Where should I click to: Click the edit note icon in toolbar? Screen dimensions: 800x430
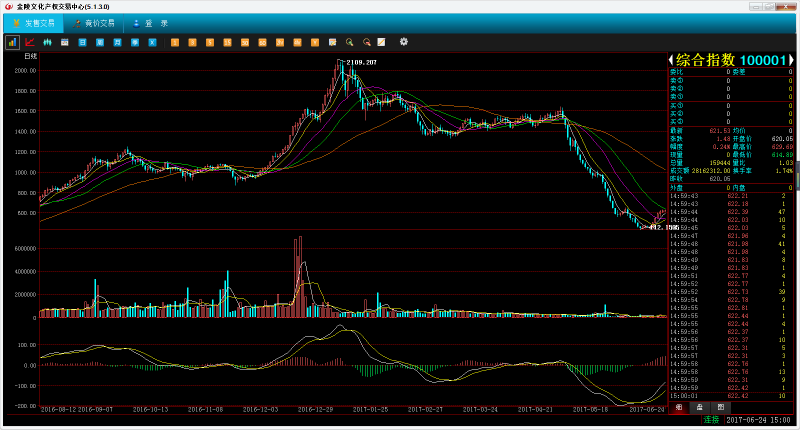tap(333, 42)
